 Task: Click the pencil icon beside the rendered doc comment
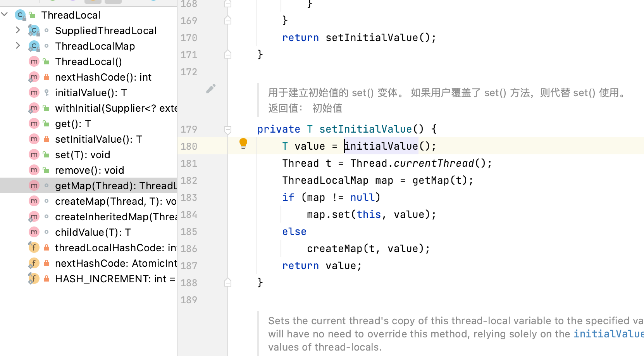coord(210,89)
